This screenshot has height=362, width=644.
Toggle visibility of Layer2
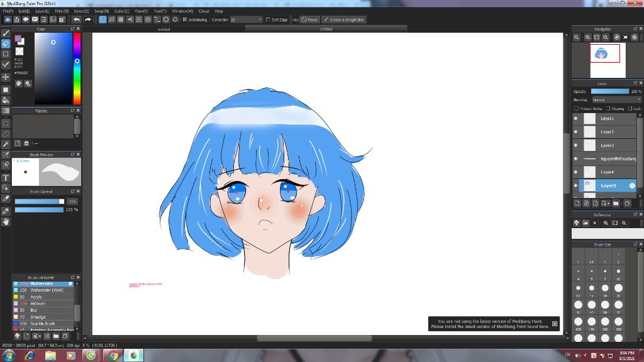(575, 132)
